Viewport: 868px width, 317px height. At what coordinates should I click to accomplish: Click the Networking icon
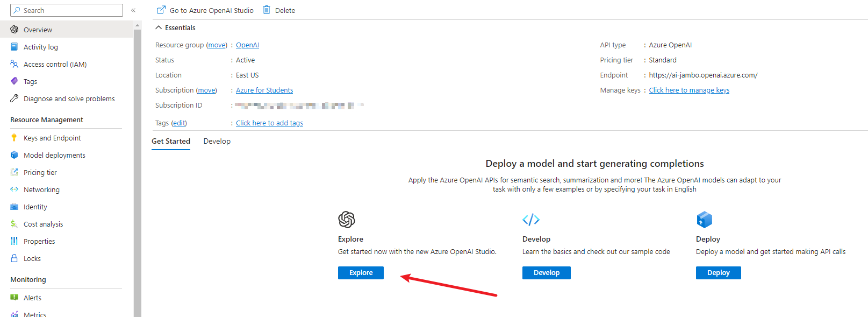[x=15, y=189]
